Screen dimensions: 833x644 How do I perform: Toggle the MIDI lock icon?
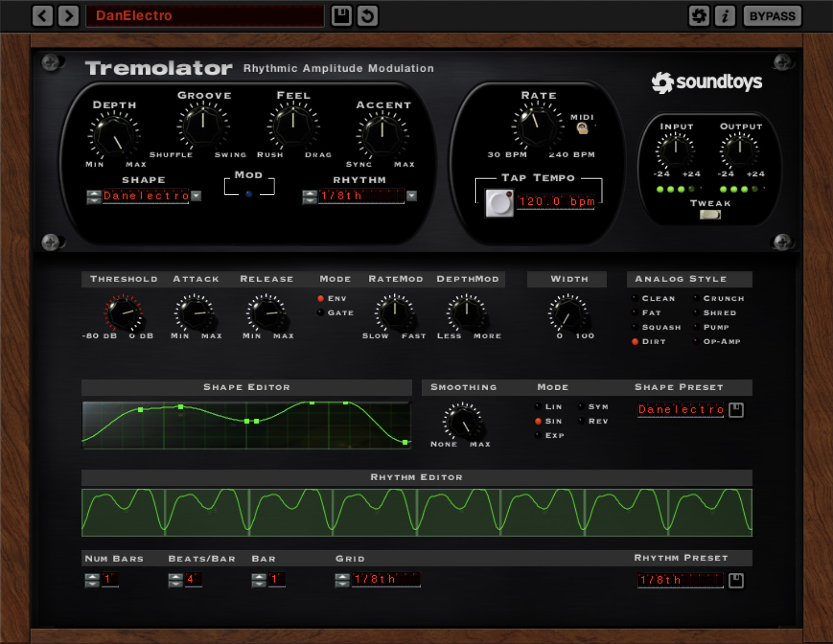[x=582, y=129]
